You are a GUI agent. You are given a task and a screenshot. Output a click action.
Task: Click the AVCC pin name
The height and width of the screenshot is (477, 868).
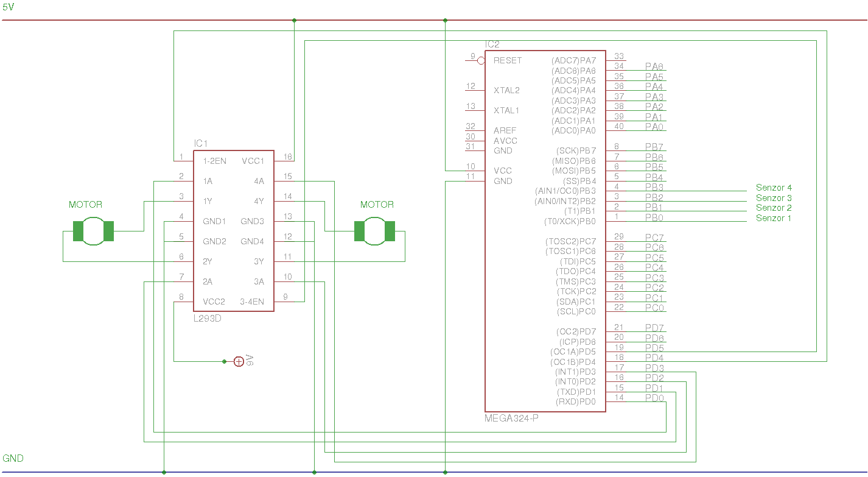coord(505,141)
